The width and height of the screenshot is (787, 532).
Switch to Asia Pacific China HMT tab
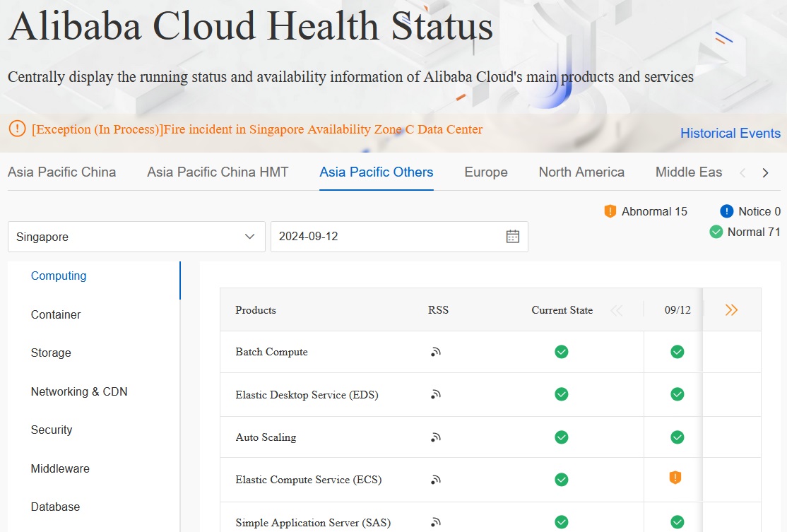tap(218, 172)
